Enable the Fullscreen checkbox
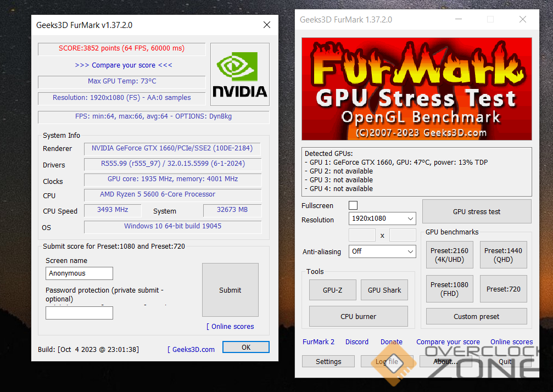Screen dimensions: 553x392 tap(353, 205)
